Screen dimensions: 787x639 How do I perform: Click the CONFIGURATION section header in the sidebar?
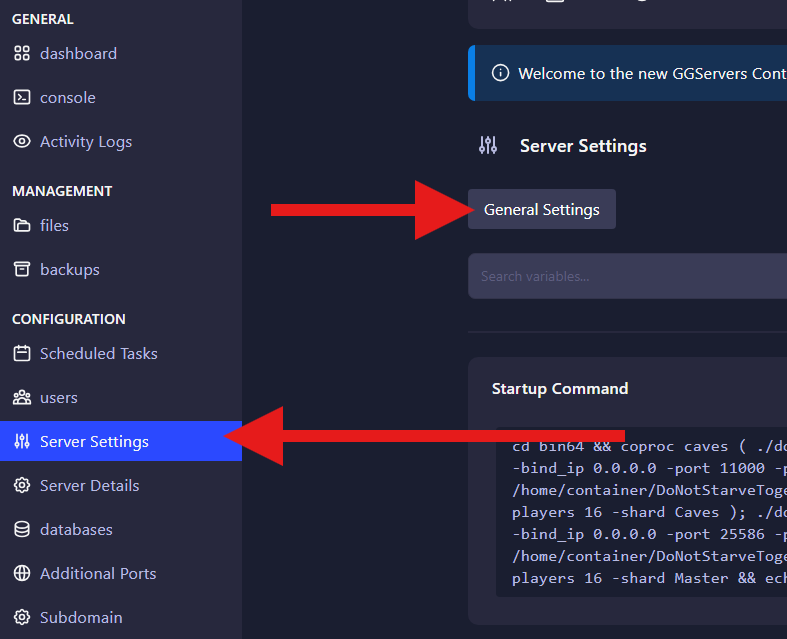[69, 319]
